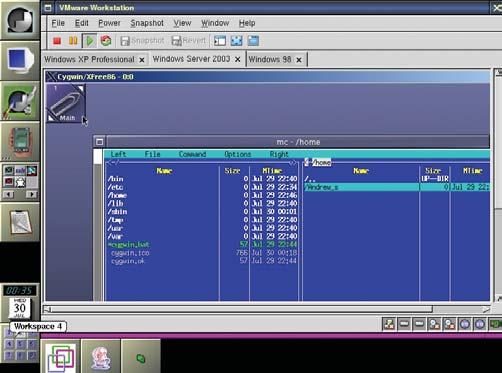This screenshot has height=373, width=502.
Task: Stop the VM with the red power-off icon
Action: (x=57, y=41)
